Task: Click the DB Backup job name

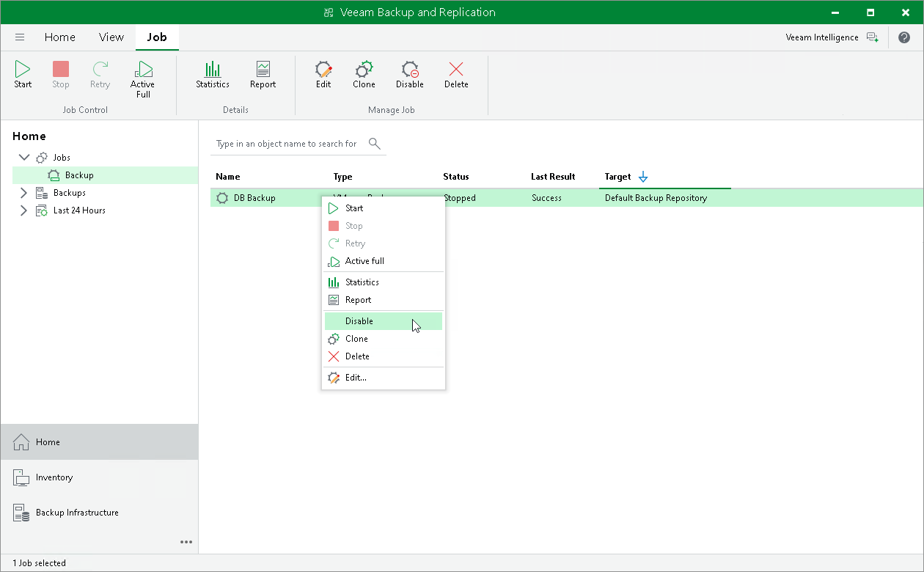Action: pyautogui.click(x=254, y=198)
